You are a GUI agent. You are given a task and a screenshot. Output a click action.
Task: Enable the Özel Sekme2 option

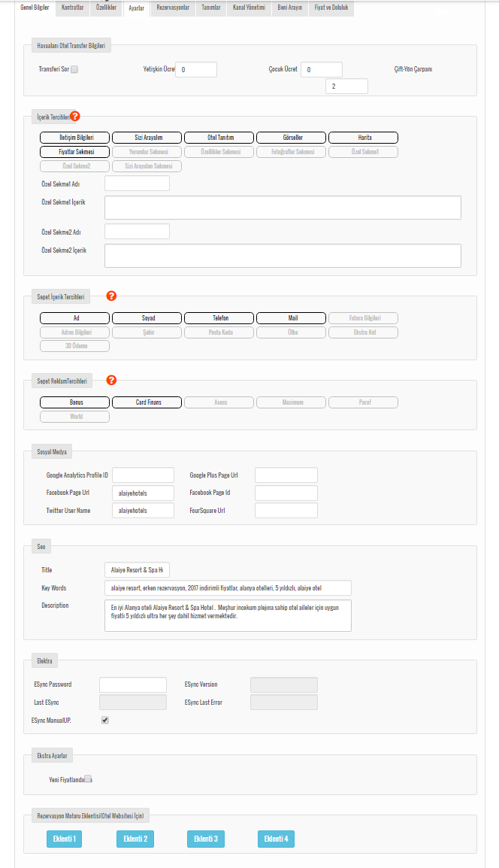pos(74,166)
